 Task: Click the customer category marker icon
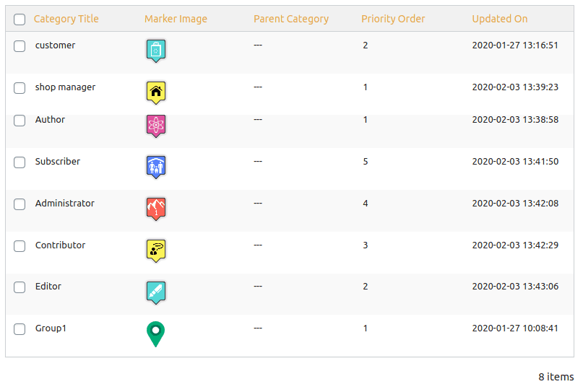(155, 50)
